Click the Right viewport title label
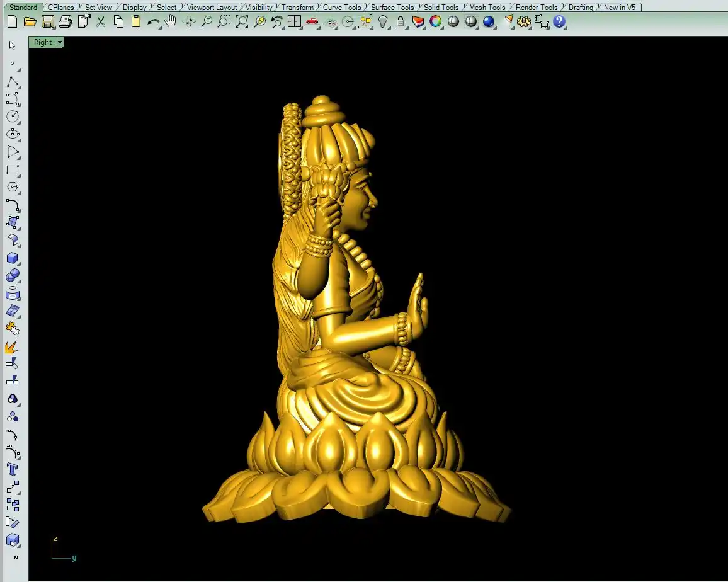The image size is (728, 582). 43,42
